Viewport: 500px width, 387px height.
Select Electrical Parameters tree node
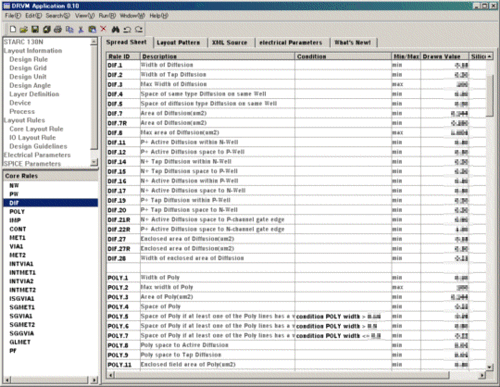(x=37, y=155)
